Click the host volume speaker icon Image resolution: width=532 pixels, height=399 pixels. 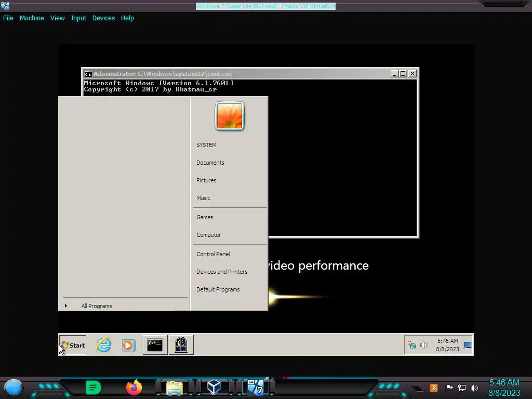click(x=474, y=388)
